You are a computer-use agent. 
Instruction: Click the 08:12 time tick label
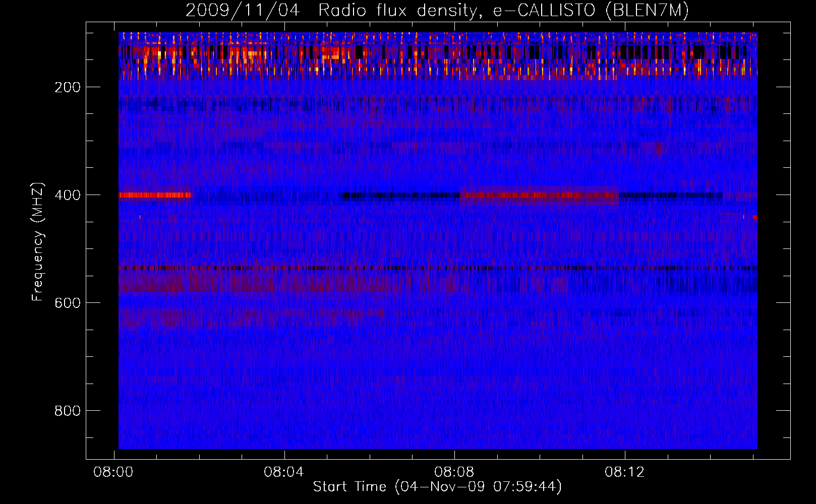(x=625, y=472)
